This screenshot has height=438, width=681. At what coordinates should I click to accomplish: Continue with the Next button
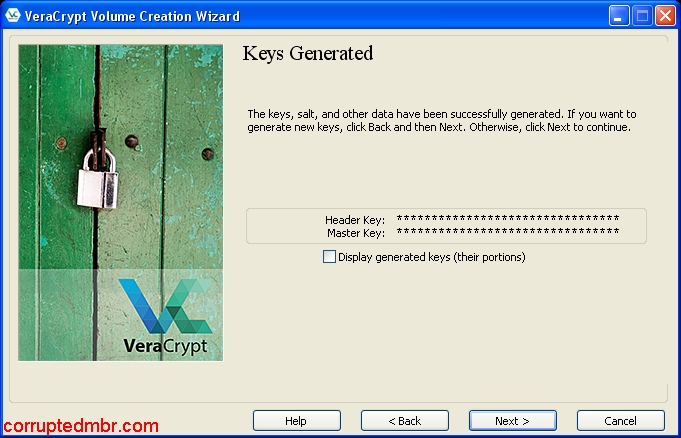[512, 421]
